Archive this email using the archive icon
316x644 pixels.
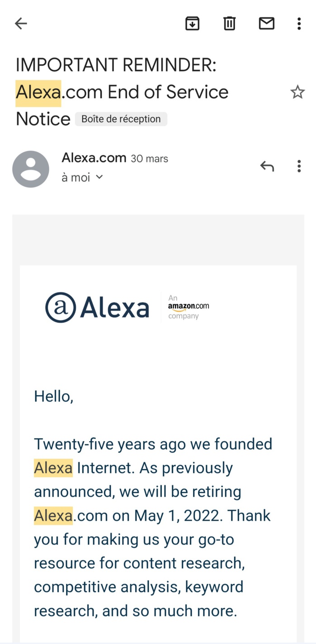point(193,23)
